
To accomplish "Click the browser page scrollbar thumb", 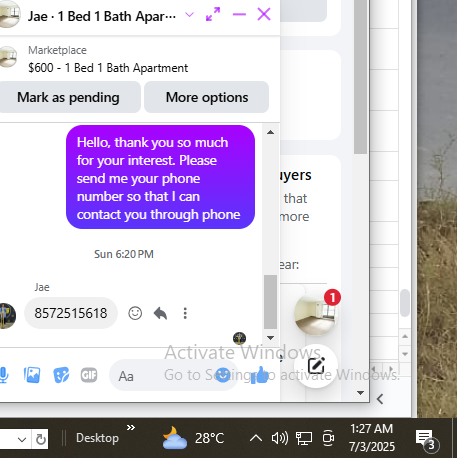I will point(360,77).
